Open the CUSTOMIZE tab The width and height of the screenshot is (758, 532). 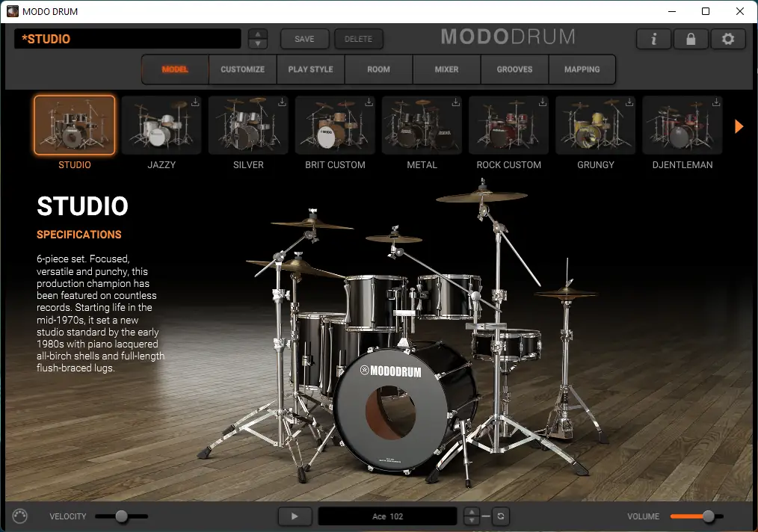tap(243, 69)
